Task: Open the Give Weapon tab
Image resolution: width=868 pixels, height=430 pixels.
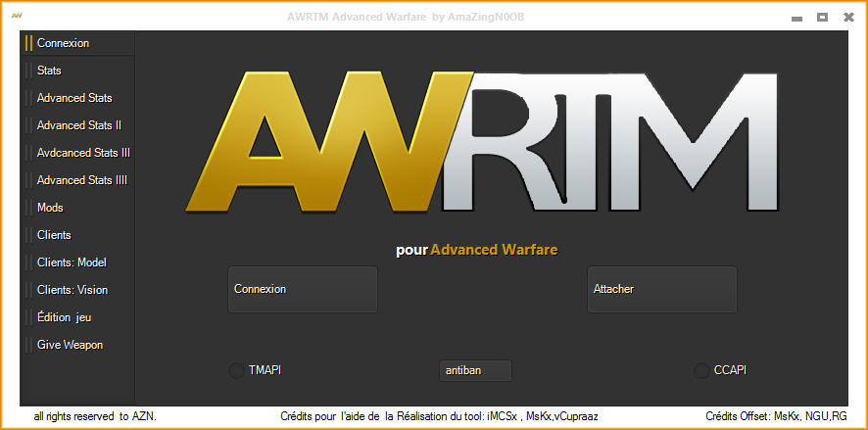Action: coord(77,345)
